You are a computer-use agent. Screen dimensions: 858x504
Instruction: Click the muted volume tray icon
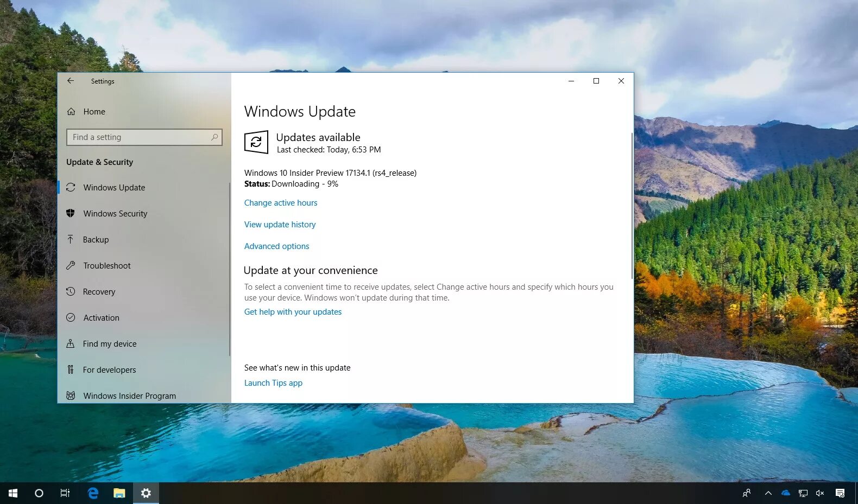820,493
